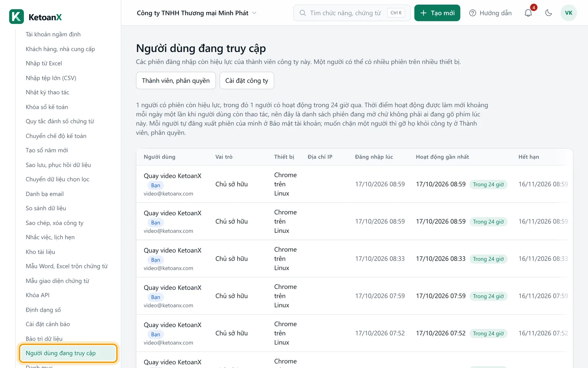Select Nhật ký thao tác in sidebar

pos(47,92)
